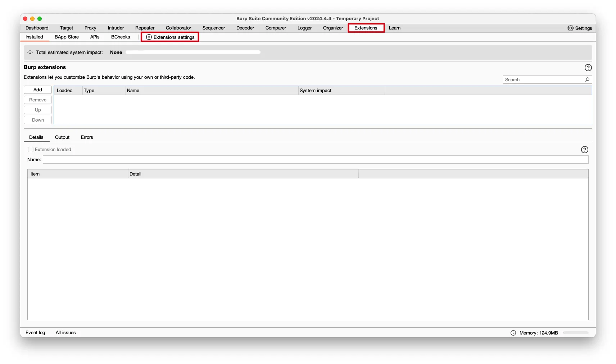
Task: Switch to the Sequencer tab
Action: pyautogui.click(x=214, y=28)
